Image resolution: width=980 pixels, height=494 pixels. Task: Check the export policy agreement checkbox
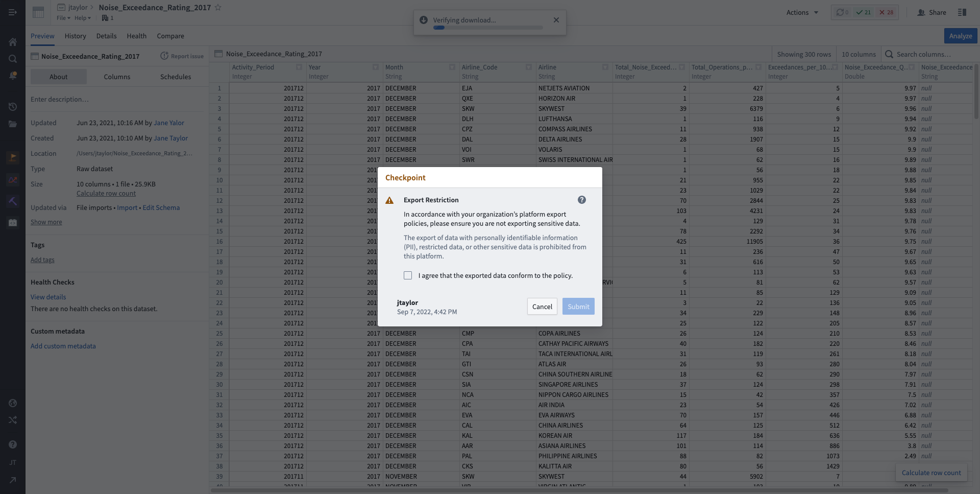(x=408, y=275)
